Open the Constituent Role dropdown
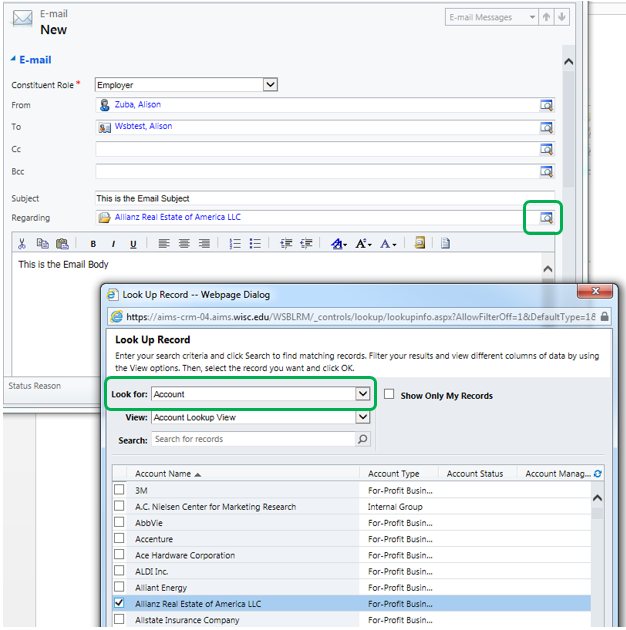 (x=270, y=85)
